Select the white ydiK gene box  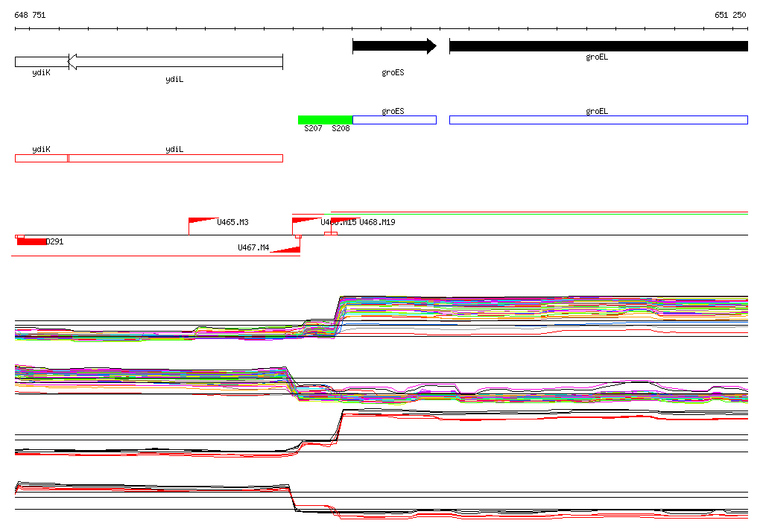click(x=42, y=62)
